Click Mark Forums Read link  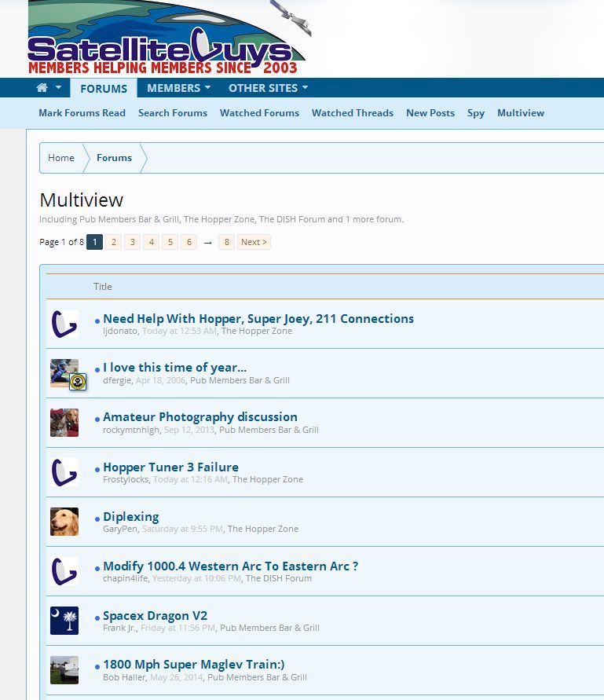pyautogui.click(x=82, y=113)
